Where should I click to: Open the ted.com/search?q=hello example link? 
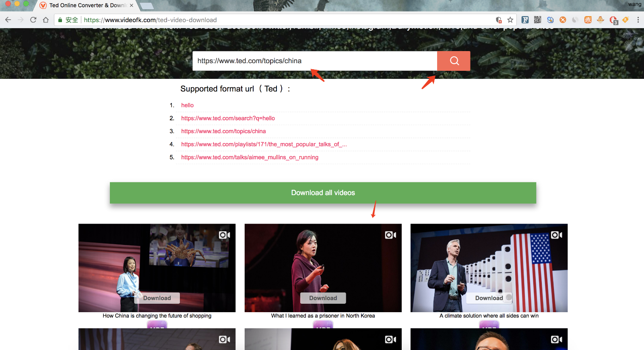click(228, 118)
